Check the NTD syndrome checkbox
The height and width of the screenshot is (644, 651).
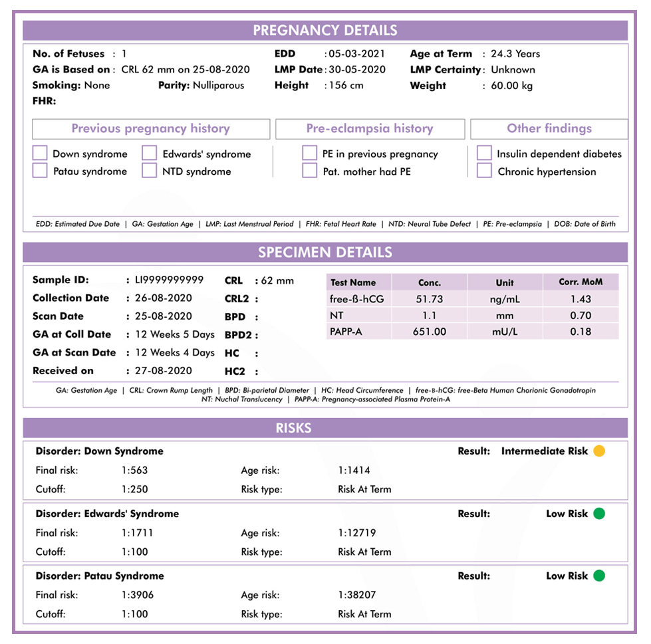tap(150, 171)
